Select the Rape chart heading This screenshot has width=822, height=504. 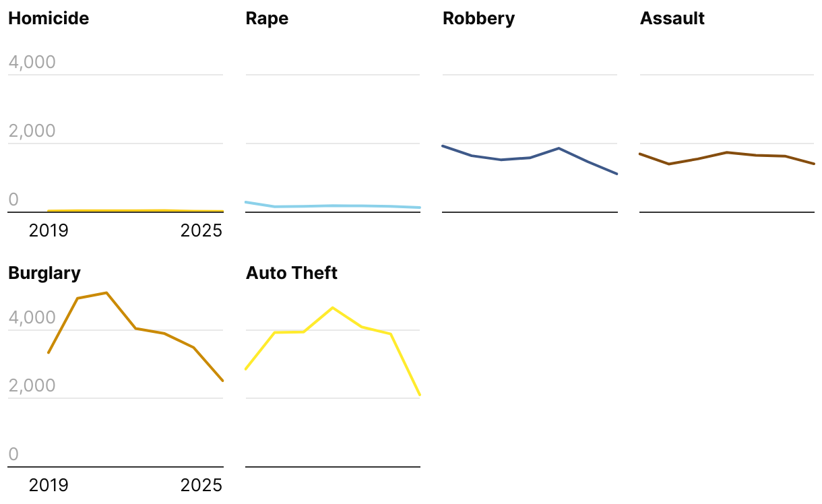[267, 18]
